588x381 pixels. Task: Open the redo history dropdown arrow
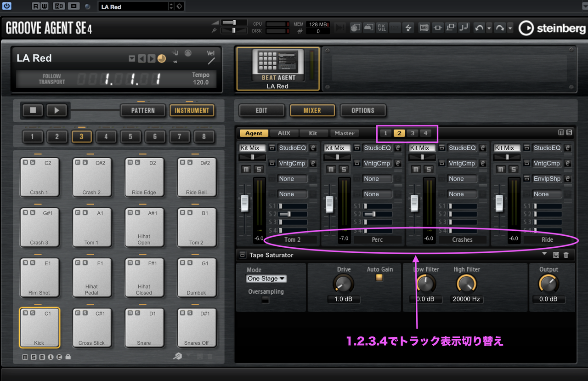[x=510, y=28]
